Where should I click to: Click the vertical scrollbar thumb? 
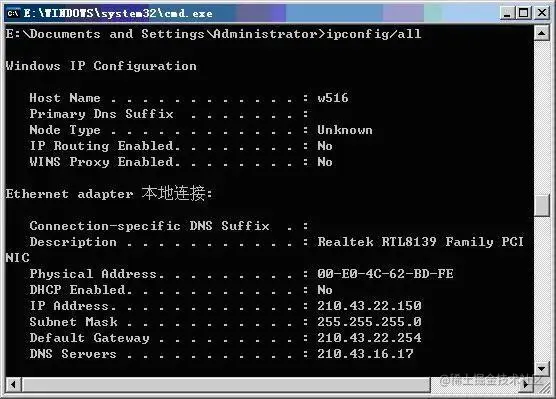(x=541, y=205)
